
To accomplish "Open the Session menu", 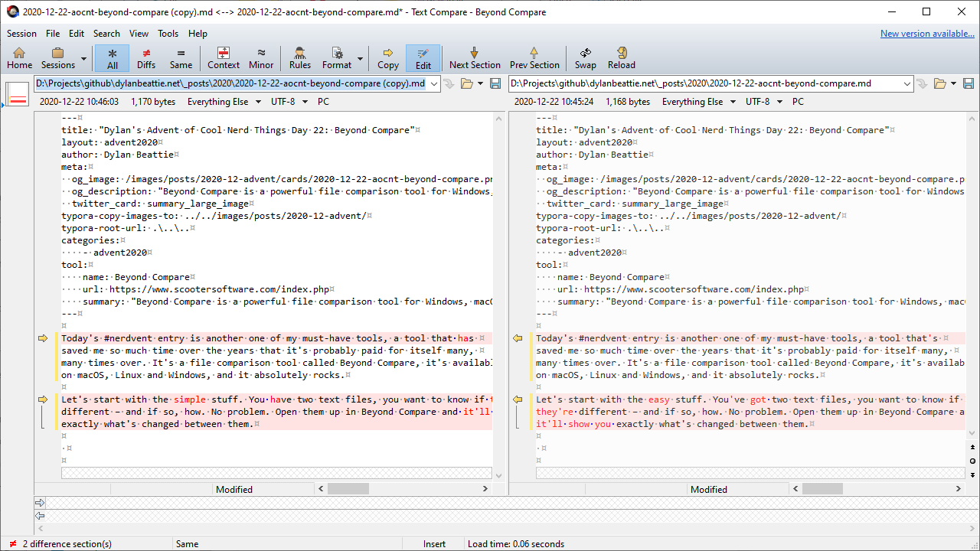I will 21,34.
